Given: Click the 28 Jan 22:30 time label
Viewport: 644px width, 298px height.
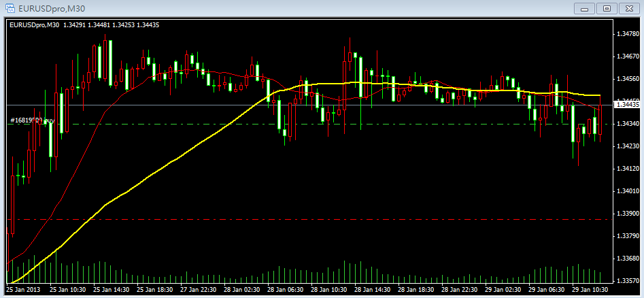Looking at the screenshot, I should [460, 289].
